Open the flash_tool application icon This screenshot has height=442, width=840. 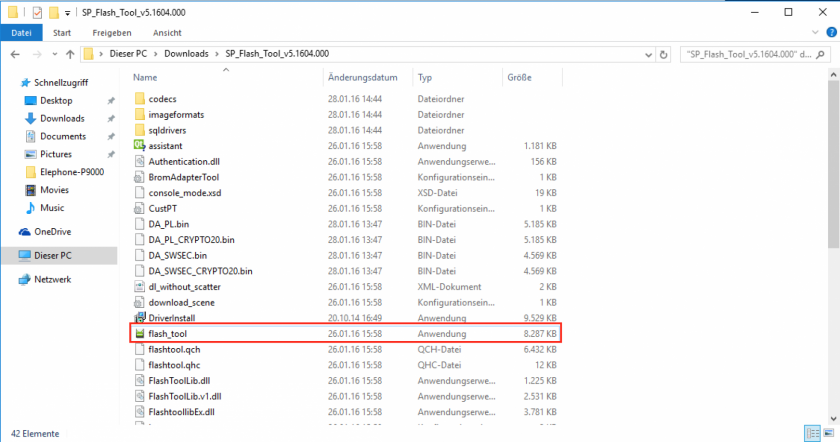point(140,334)
